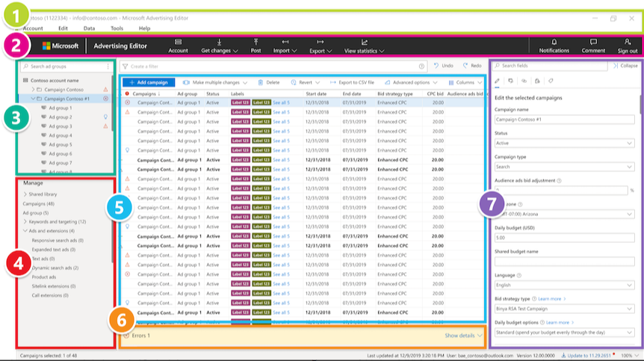Collapse the editor pane with Collapse button
Viewport: 644px width, 361px height.
click(x=625, y=66)
